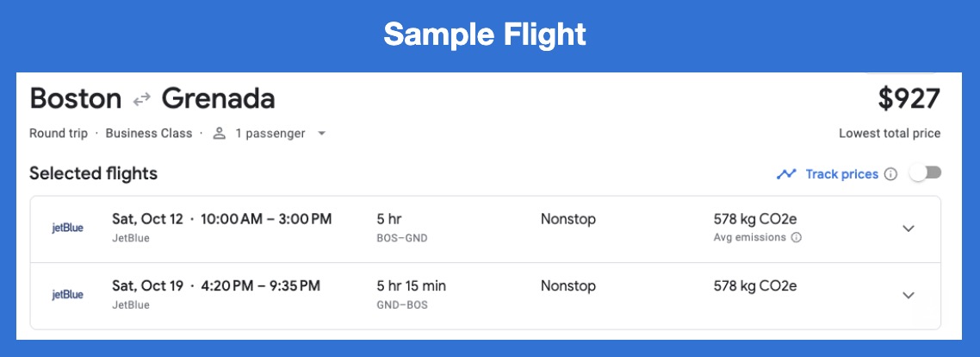Click the Track prices link
This screenshot has height=357, width=980.
point(841,174)
